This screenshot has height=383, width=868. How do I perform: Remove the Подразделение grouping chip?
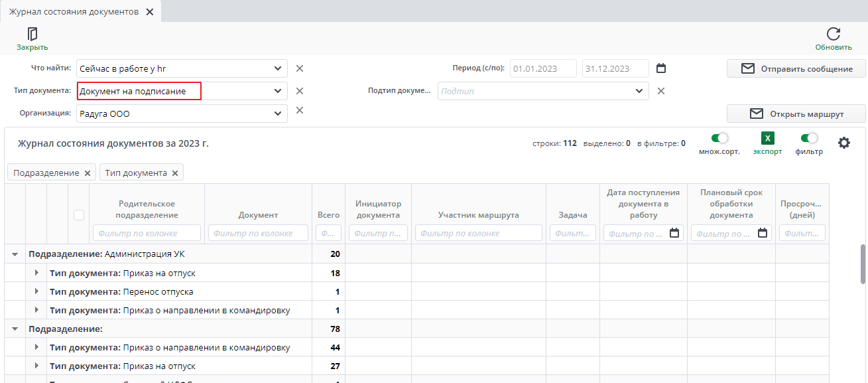tap(87, 173)
